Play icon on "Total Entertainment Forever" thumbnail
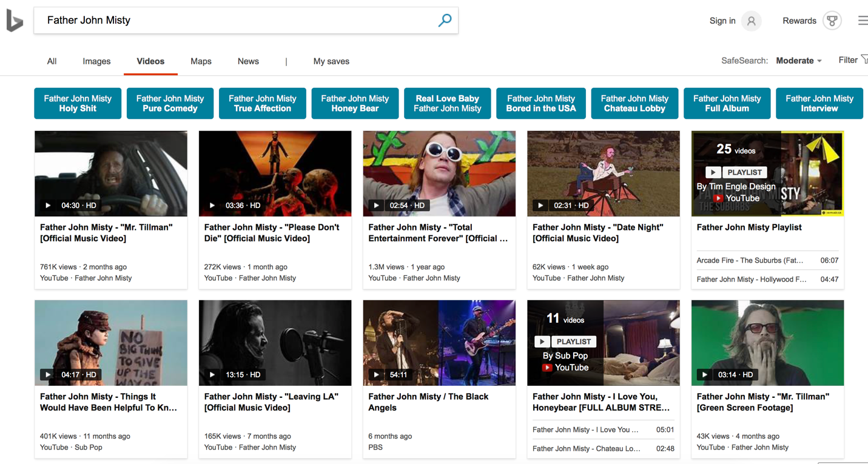This screenshot has width=868, height=464. tap(376, 206)
